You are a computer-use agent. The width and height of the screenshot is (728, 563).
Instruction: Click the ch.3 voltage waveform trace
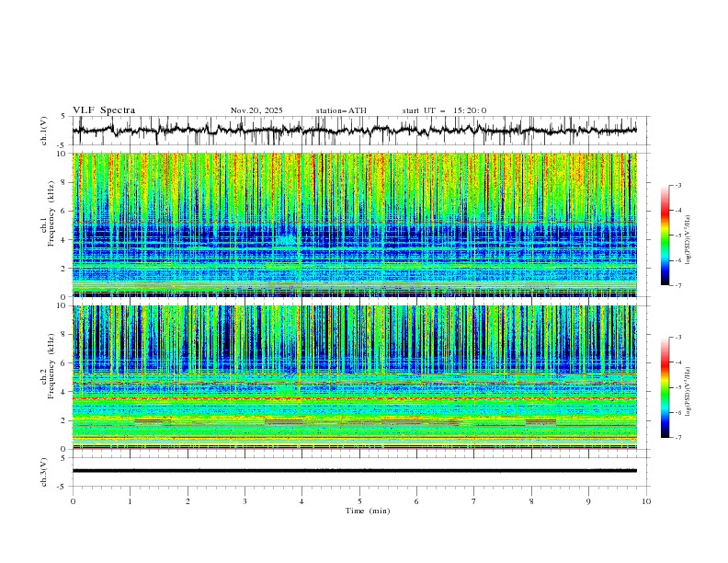click(x=354, y=471)
